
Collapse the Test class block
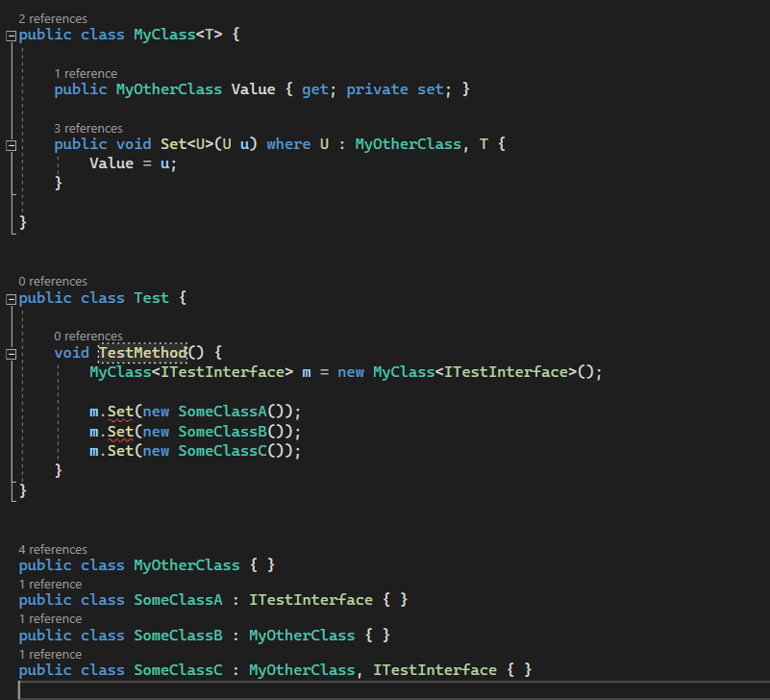pos(11,299)
